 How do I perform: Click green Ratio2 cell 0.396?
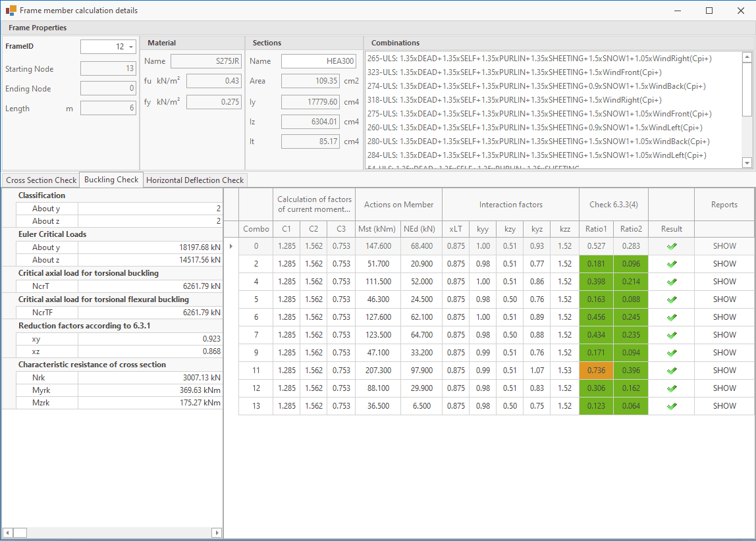click(x=630, y=371)
